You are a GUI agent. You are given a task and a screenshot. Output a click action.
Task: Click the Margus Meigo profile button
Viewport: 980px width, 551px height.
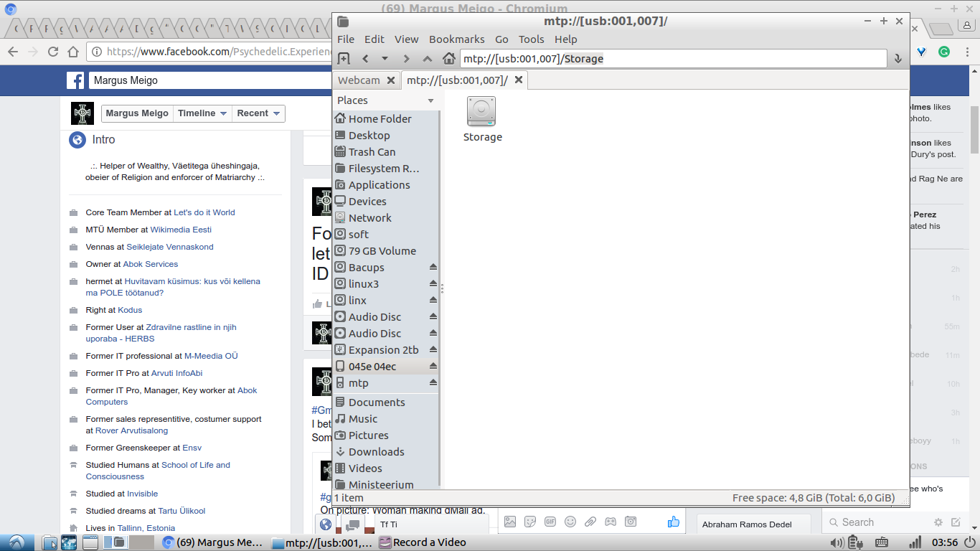137,113
